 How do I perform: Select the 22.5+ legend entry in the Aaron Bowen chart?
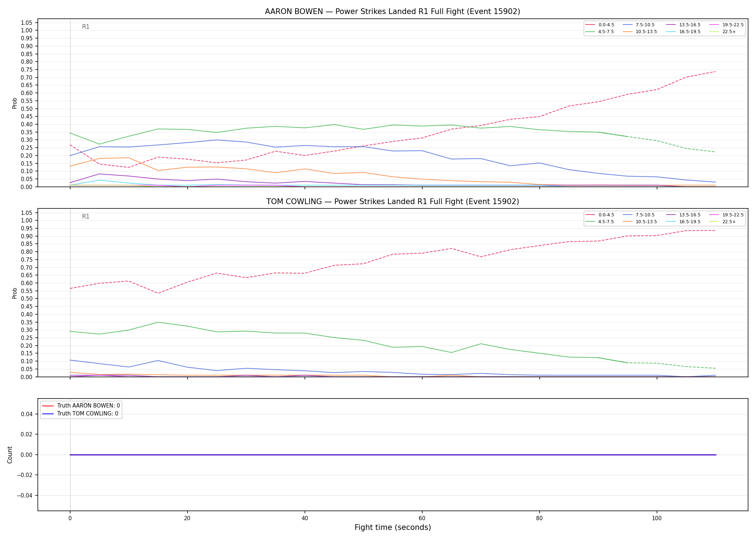click(x=723, y=32)
